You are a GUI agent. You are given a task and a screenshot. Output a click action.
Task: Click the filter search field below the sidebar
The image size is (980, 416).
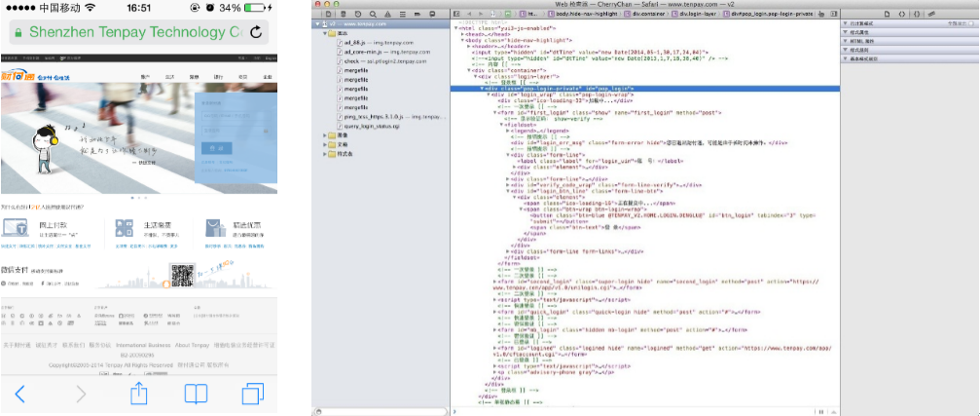pyautogui.click(x=380, y=410)
